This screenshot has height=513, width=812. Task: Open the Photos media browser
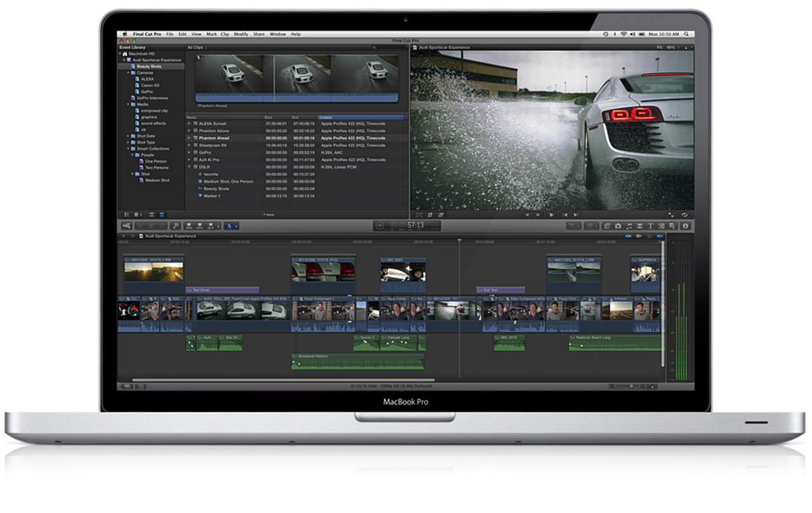(x=617, y=226)
